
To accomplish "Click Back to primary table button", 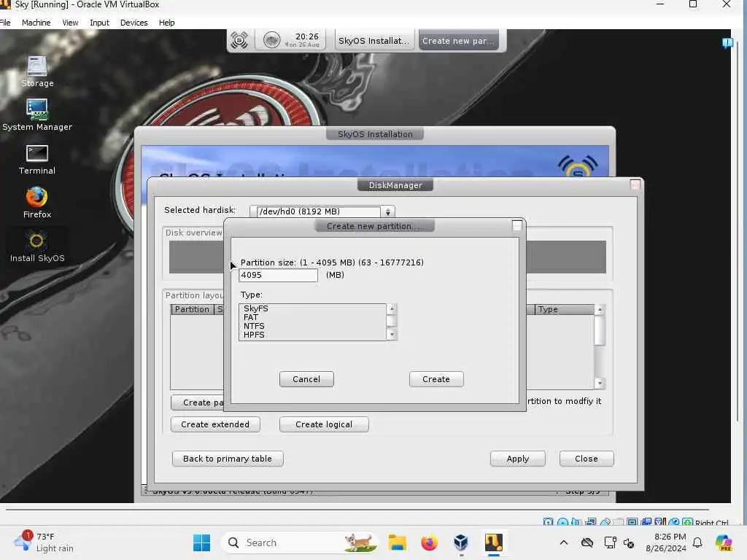I will pos(228,459).
